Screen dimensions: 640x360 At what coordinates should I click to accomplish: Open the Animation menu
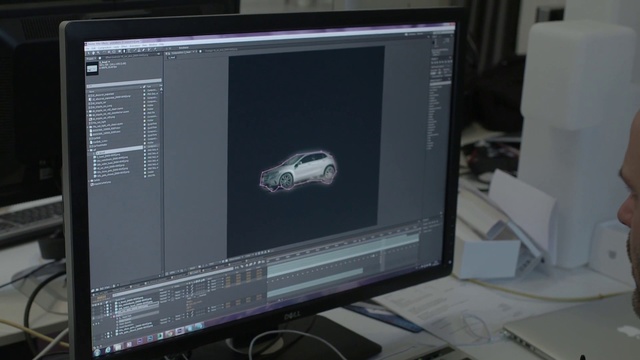pyautogui.click(x=135, y=46)
